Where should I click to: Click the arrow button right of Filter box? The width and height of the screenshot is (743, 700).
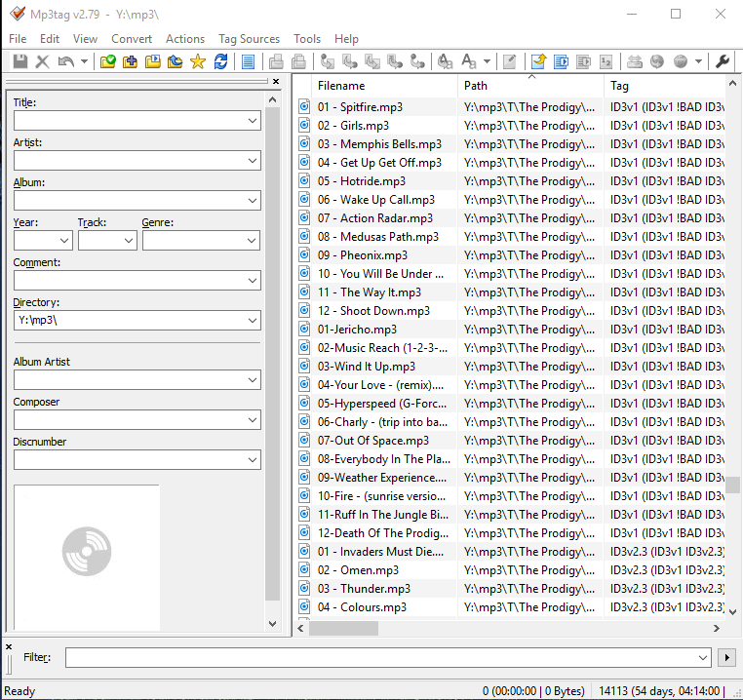(726, 657)
